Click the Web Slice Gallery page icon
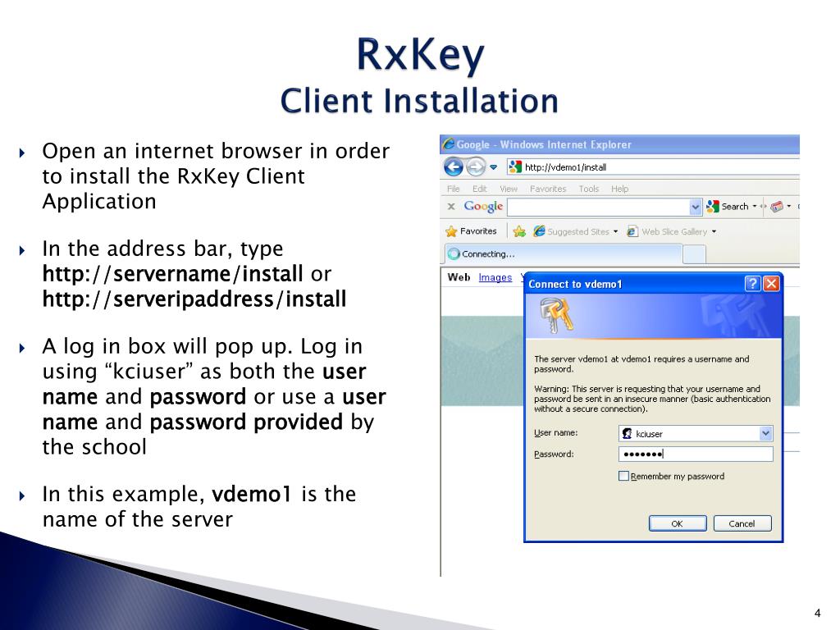The width and height of the screenshot is (840, 630). click(632, 231)
